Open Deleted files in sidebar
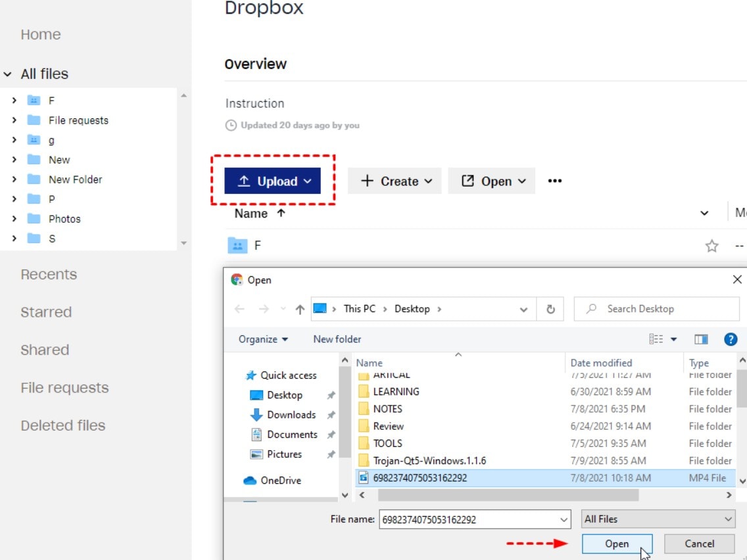The image size is (747, 560). point(63,425)
